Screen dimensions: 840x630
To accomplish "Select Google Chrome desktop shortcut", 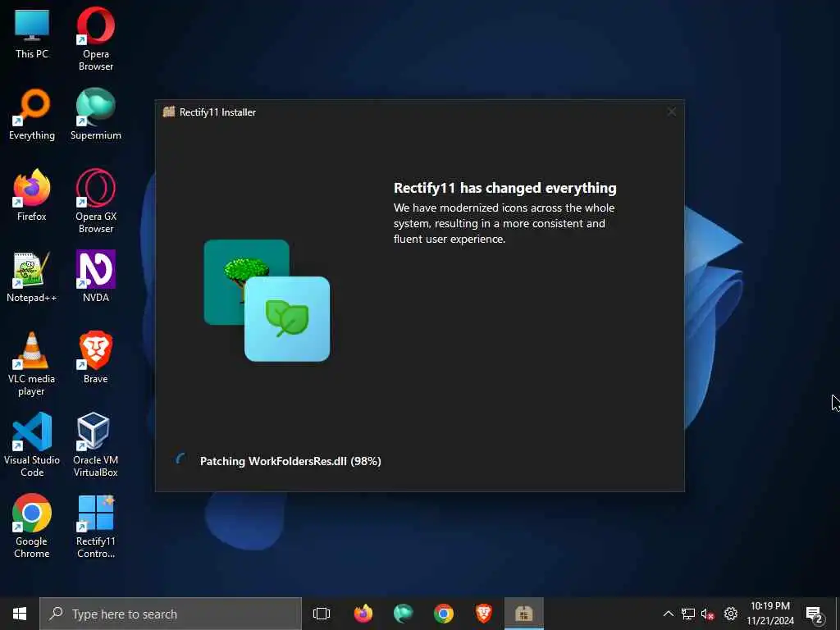I will 32,526.
